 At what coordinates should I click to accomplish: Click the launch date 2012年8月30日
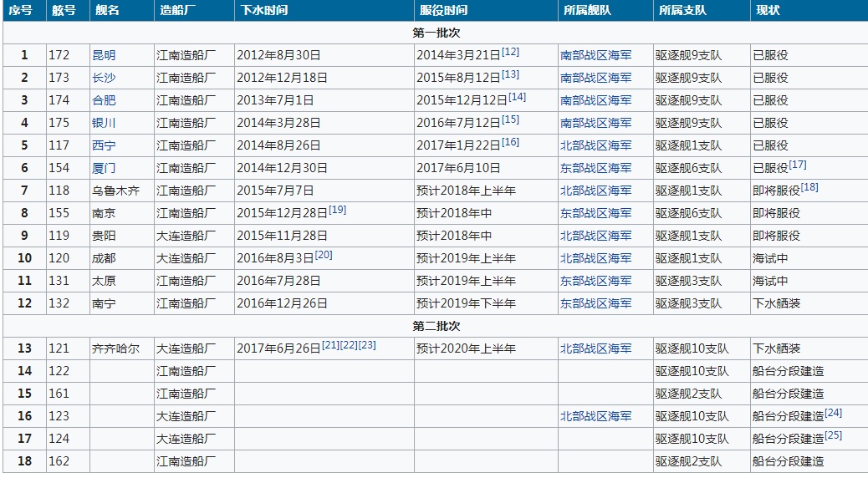(x=278, y=55)
